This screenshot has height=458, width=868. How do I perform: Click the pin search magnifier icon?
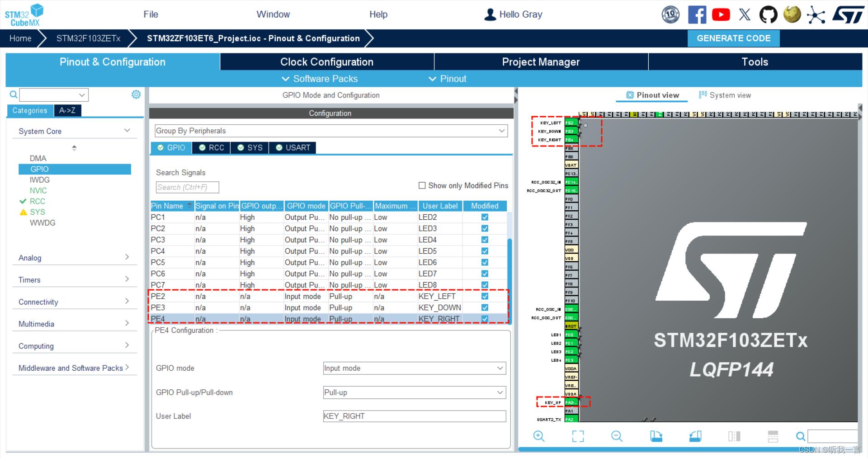click(800, 436)
